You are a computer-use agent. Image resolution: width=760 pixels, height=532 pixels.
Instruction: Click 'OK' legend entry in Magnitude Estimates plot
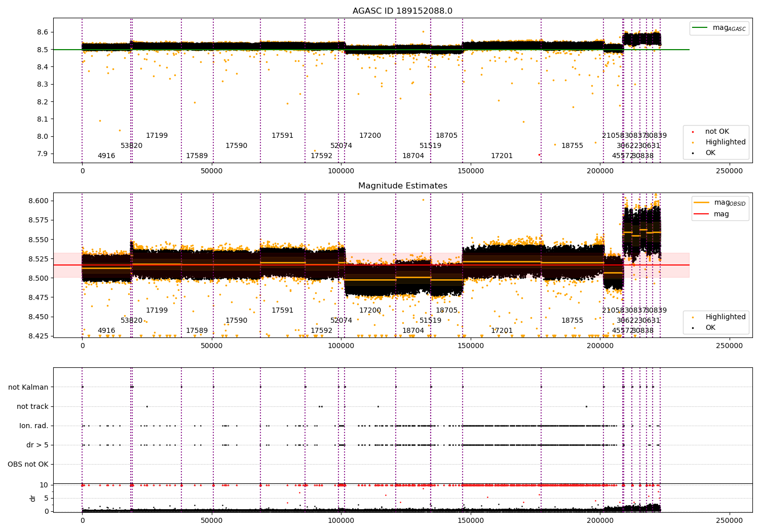[x=710, y=328]
